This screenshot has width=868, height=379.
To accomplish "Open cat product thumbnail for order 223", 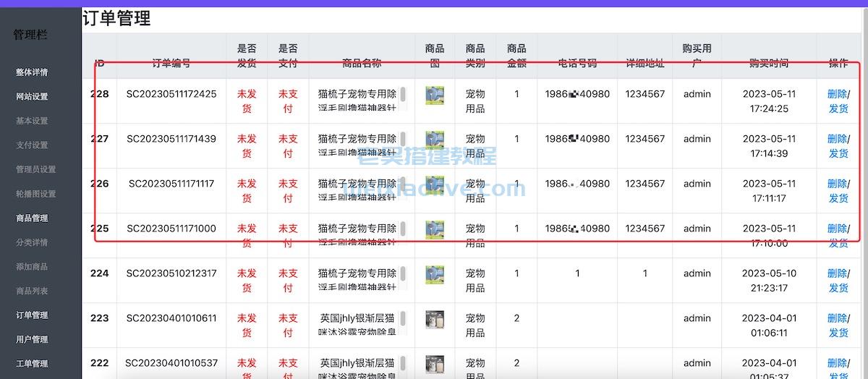I will (x=435, y=320).
